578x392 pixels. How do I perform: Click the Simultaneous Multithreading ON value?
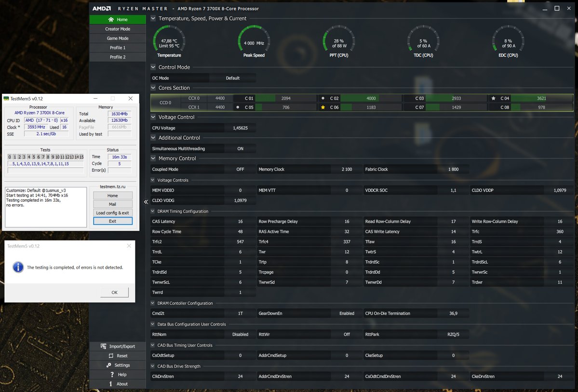(x=241, y=149)
